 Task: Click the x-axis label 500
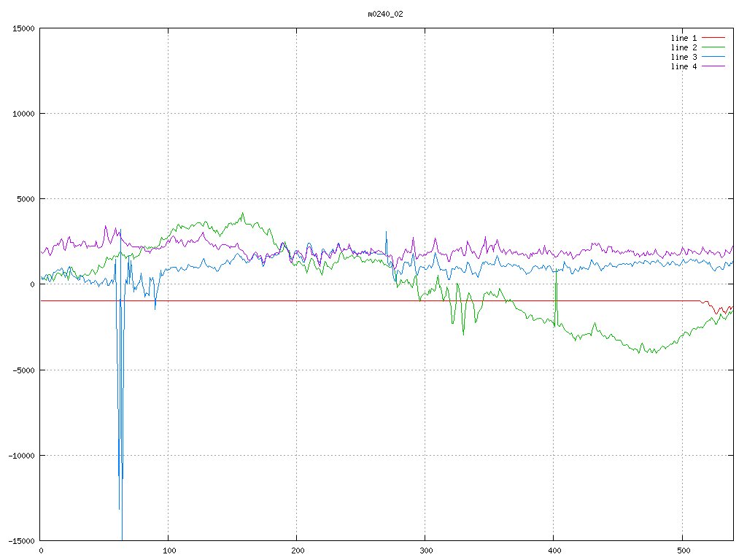pos(683,551)
